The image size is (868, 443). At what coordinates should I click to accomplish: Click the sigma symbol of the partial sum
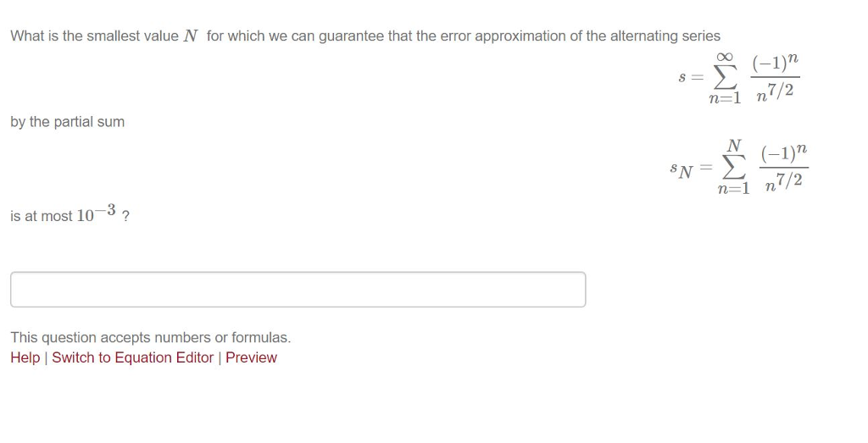[x=732, y=169]
